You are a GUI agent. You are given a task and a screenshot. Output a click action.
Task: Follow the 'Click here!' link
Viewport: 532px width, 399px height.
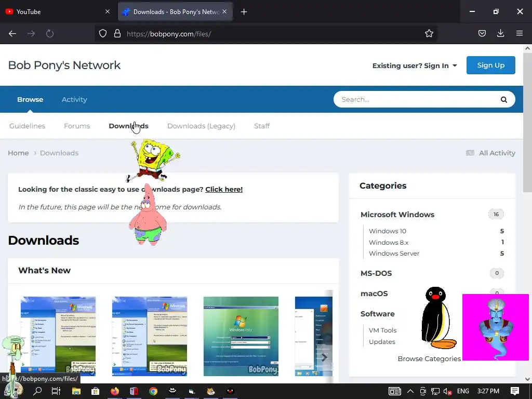point(224,189)
